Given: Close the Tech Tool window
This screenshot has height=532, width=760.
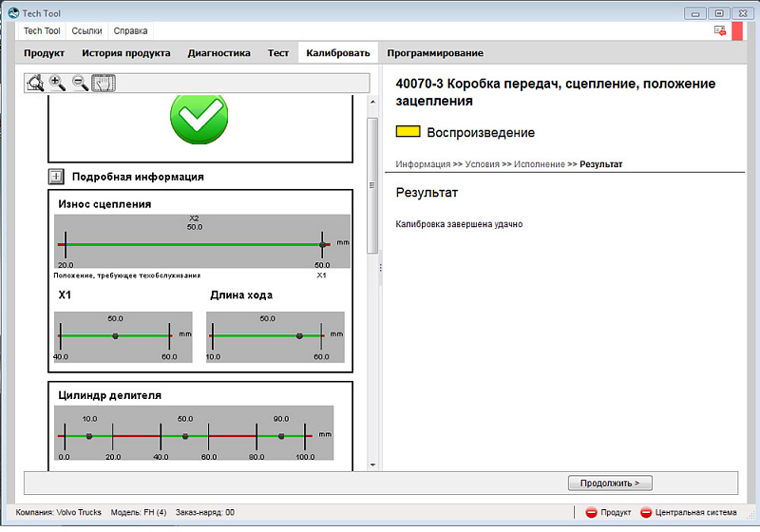Looking at the screenshot, I should pos(743,13).
